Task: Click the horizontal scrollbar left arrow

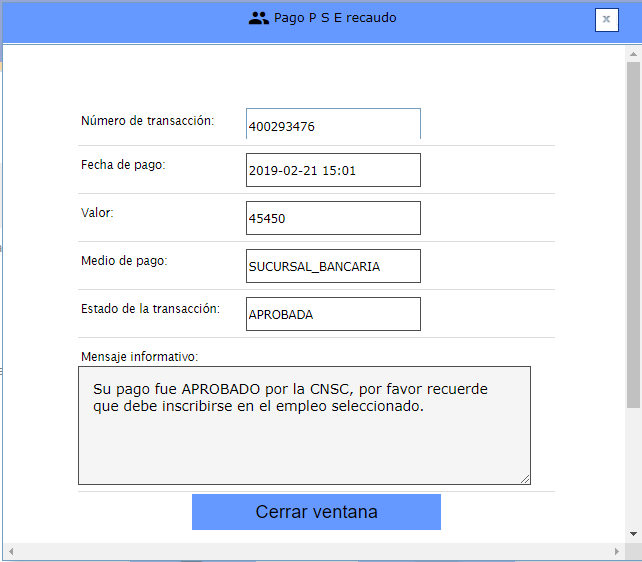Action: 11,551
